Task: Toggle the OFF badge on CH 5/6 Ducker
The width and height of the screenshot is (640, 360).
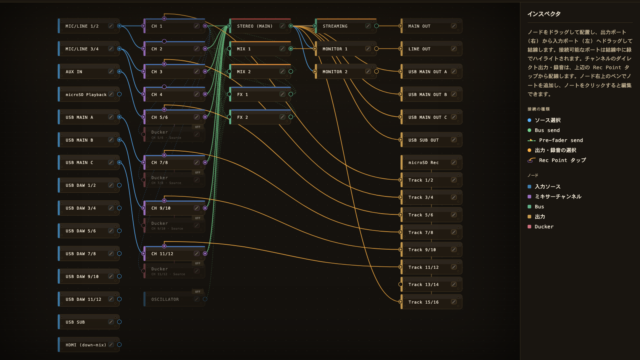Action: tap(198, 127)
